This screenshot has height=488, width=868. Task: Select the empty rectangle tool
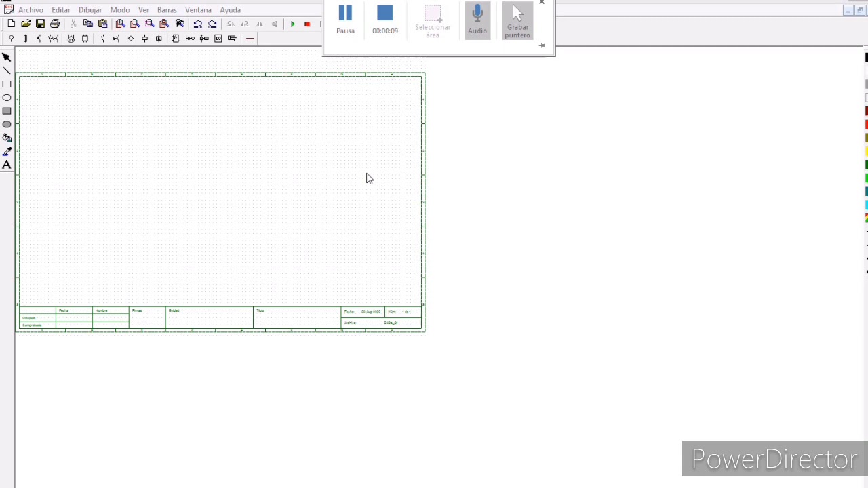click(x=7, y=84)
